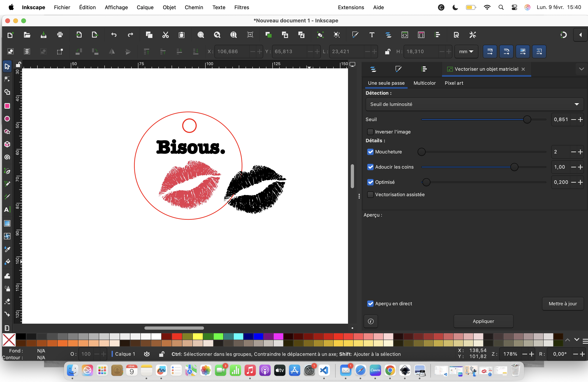Select the Spiral tool
This screenshot has width=588, height=382.
(x=7, y=157)
